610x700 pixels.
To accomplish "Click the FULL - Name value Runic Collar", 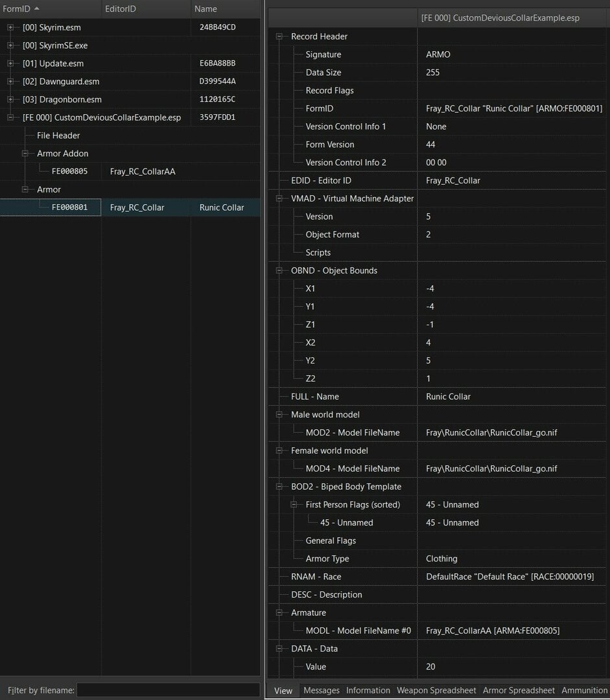I will pos(449,397).
